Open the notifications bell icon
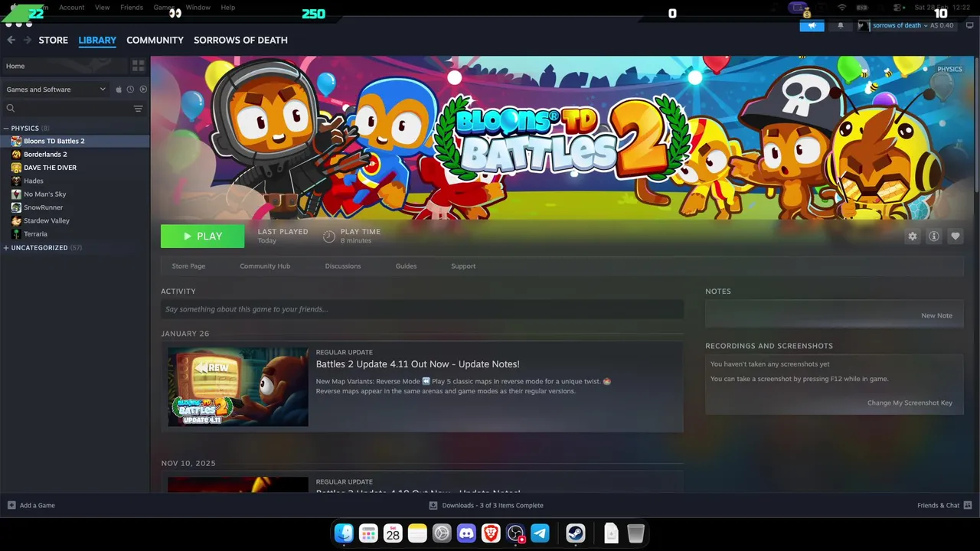Image resolution: width=980 pixels, height=551 pixels. click(840, 25)
